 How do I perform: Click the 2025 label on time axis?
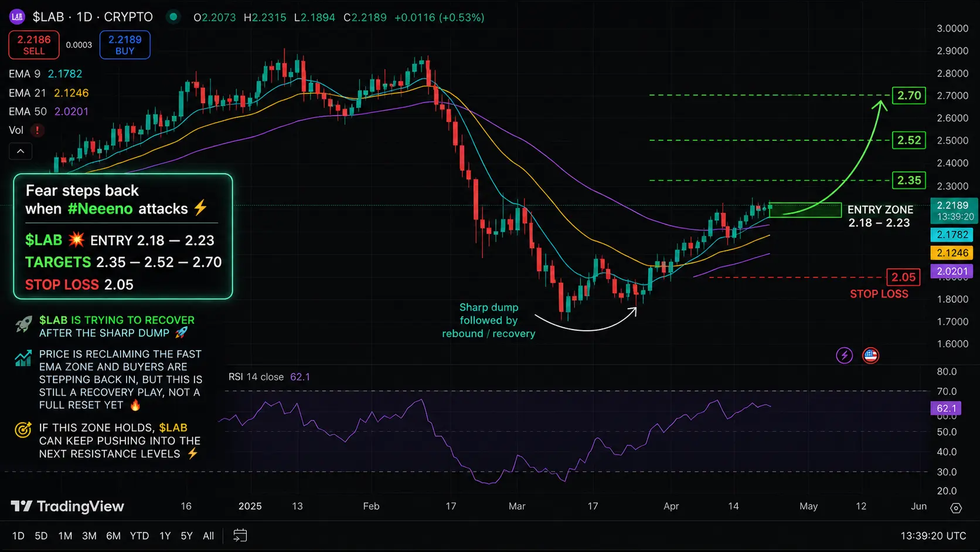(250, 506)
